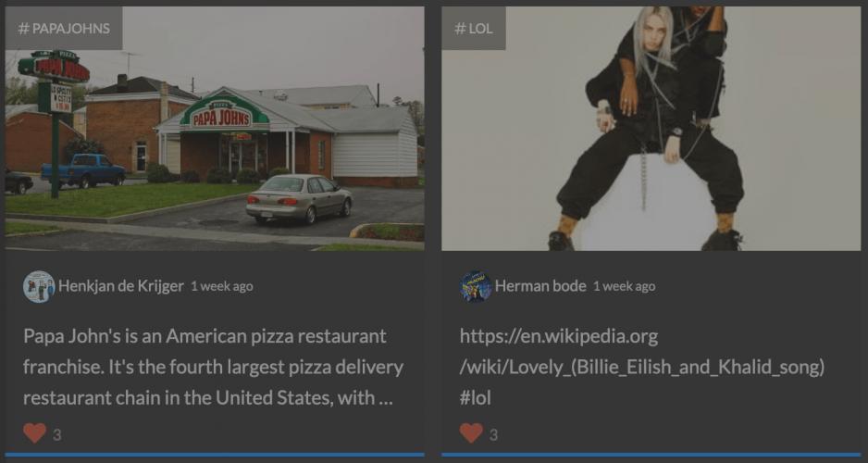Click the blue bar under Papa Johns card
The height and width of the screenshot is (463, 868).
click(x=215, y=456)
